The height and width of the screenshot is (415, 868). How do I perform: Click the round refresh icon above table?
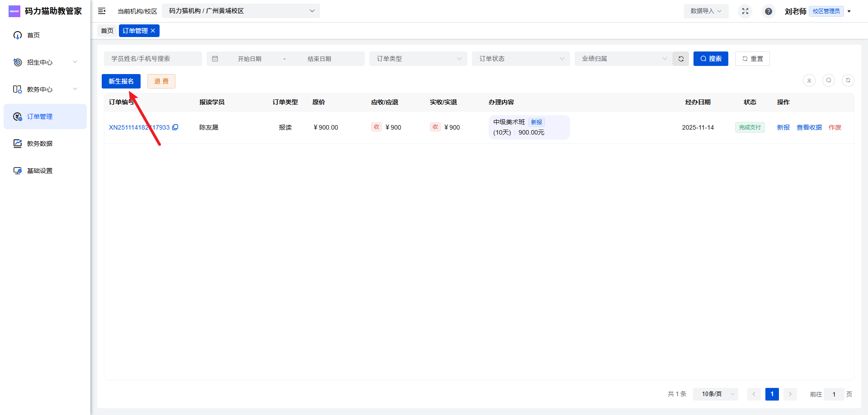(x=848, y=80)
